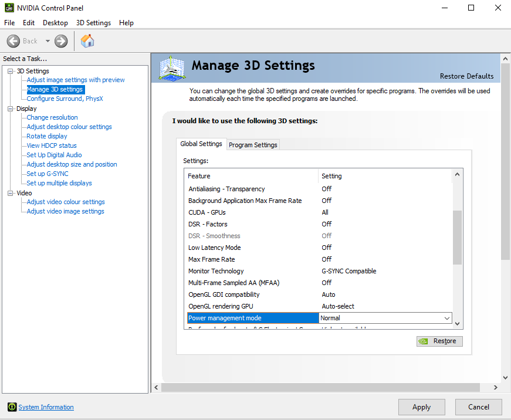Click the NVIDIA Control Panel title icon
Screen dimensions: 511x420
click(9, 8)
